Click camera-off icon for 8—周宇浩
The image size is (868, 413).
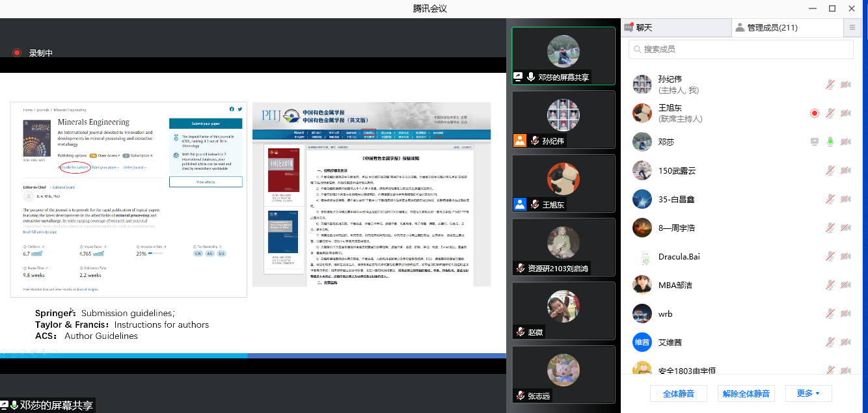tap(846, 228)
